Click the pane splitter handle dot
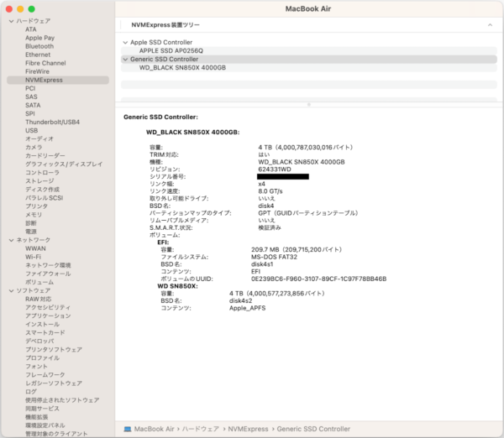The height and width of the screenshot is (438, 504). (x=309, y=105)
